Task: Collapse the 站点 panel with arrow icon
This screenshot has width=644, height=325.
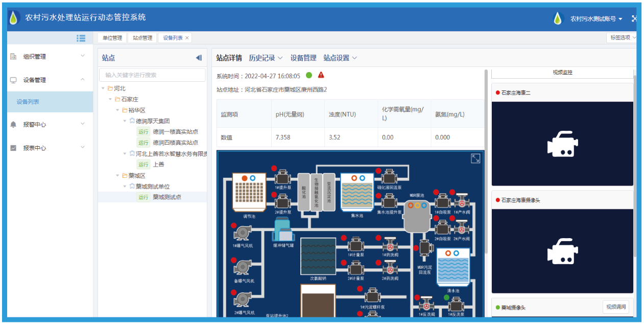Action: [x=199, y=58]
